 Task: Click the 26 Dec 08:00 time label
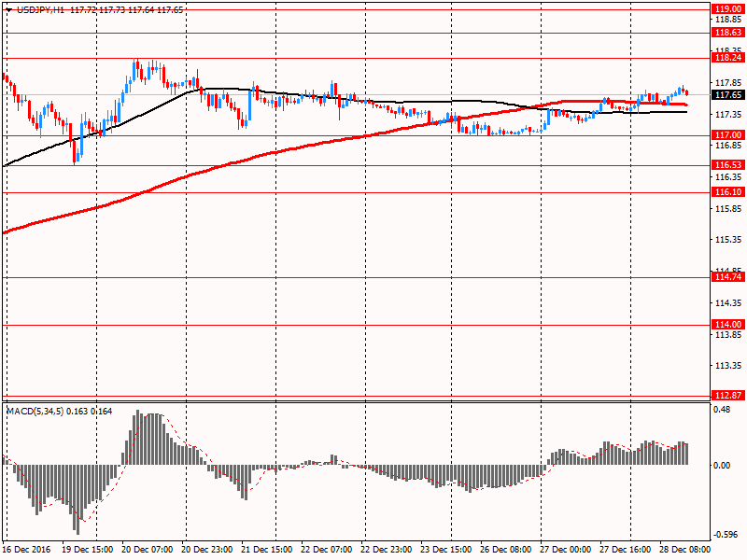[506, 549]
